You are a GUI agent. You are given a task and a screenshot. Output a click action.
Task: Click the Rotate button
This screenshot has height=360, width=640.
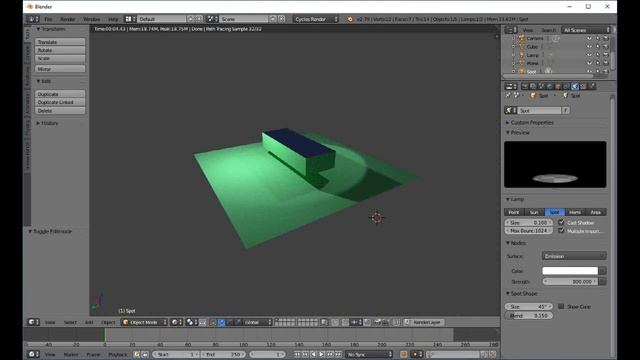point(60,50)
